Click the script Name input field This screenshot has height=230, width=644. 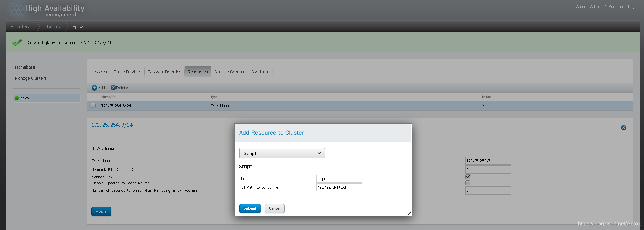click(339, 179)
